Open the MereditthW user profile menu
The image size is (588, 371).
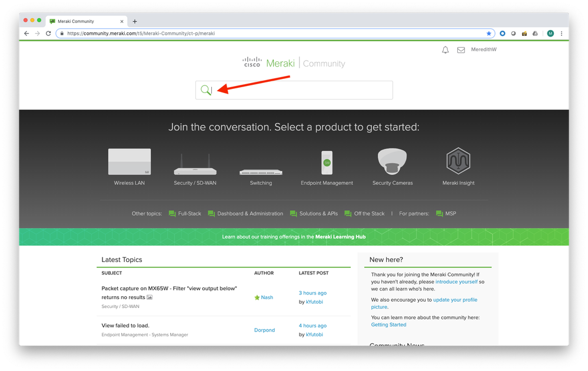[x=484, y=49]
